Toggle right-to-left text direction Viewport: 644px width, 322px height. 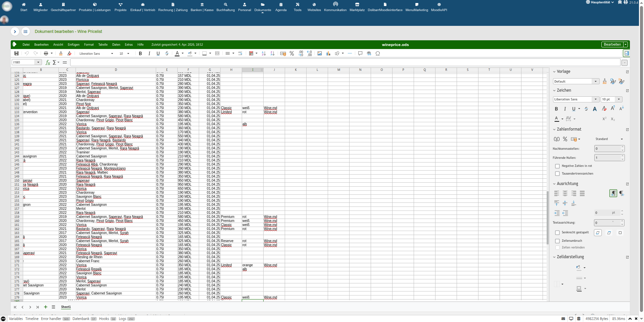tap(622, 193)
